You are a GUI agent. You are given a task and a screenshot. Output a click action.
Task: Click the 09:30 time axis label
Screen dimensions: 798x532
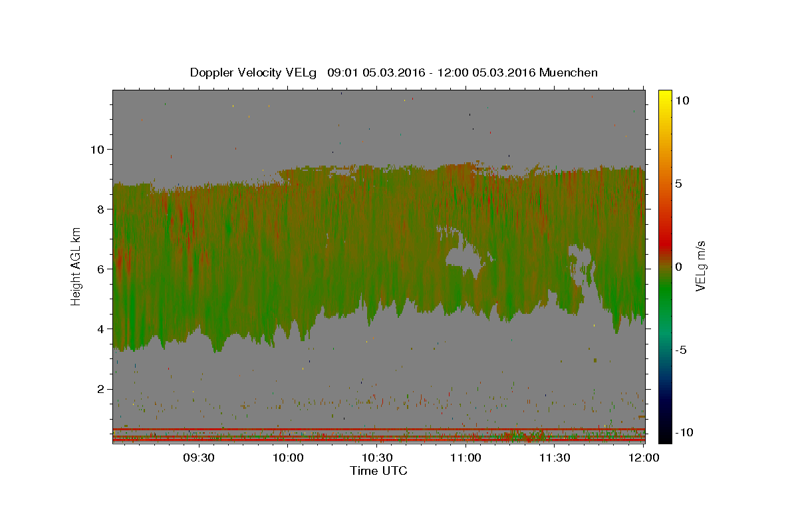tap(199, 458)
